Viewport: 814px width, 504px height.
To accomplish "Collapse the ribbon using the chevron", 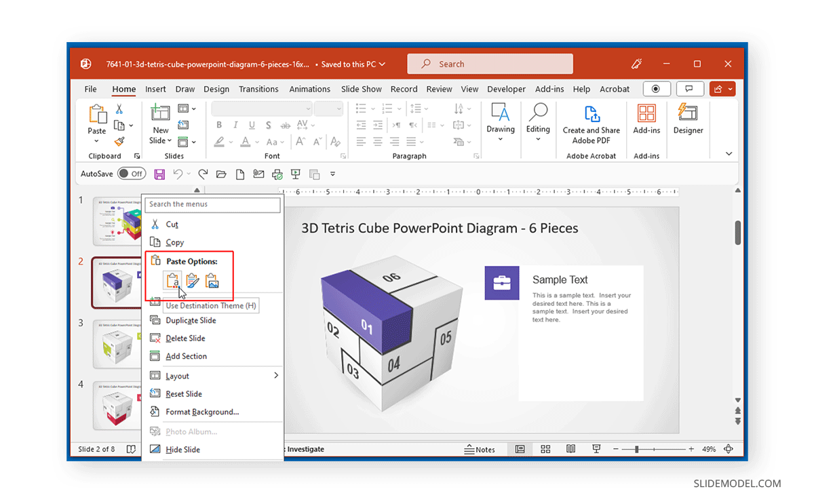I will [729, 154].
